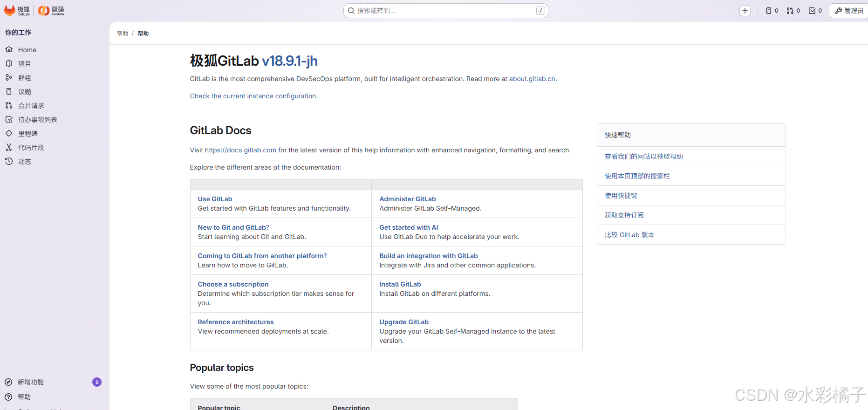Click the first 帮助 breadcrumb link

(123, 34)
